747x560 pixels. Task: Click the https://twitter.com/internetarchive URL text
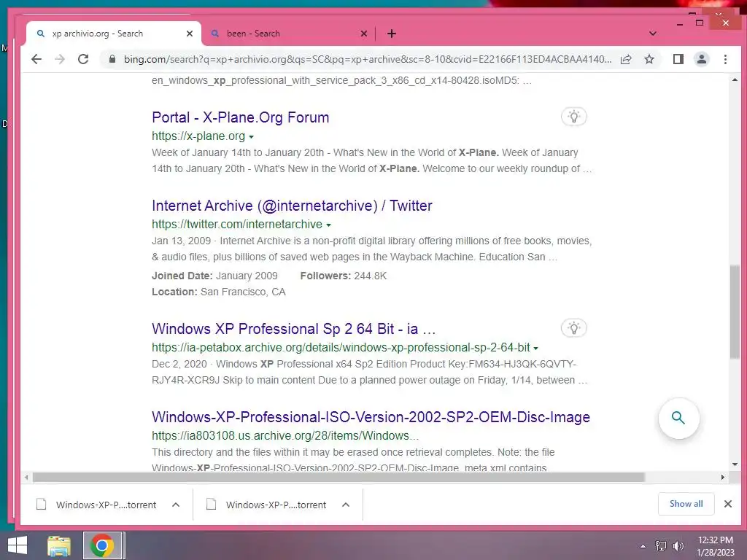click(x=237, y=225)
